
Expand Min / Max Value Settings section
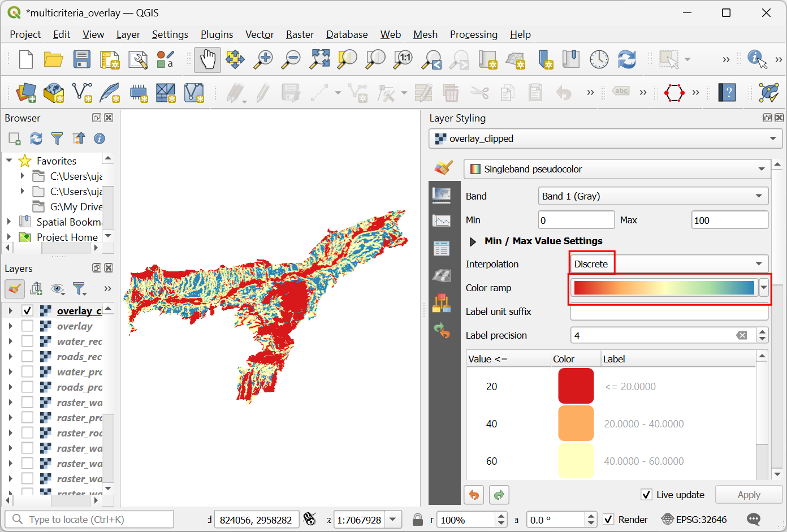(x=473, y=241)
